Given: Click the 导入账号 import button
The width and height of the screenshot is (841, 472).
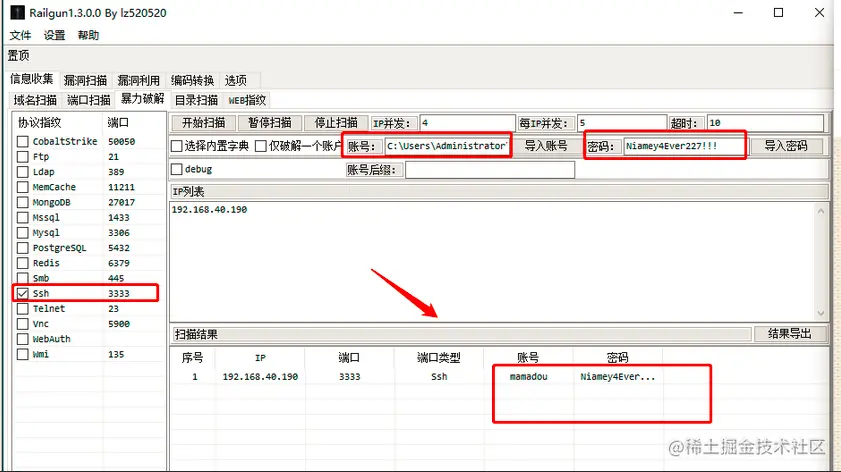Looking at the screenshot, I should [x=546, y=146].
